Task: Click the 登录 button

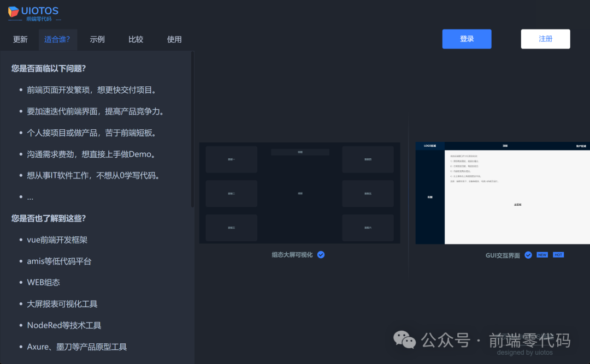Action: pyautogui.click(x=467, y=39)
